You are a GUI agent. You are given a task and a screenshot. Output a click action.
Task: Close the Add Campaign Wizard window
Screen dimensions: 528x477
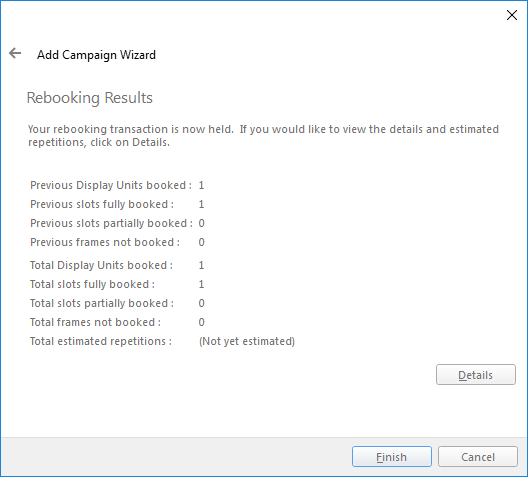click(512, 15)
